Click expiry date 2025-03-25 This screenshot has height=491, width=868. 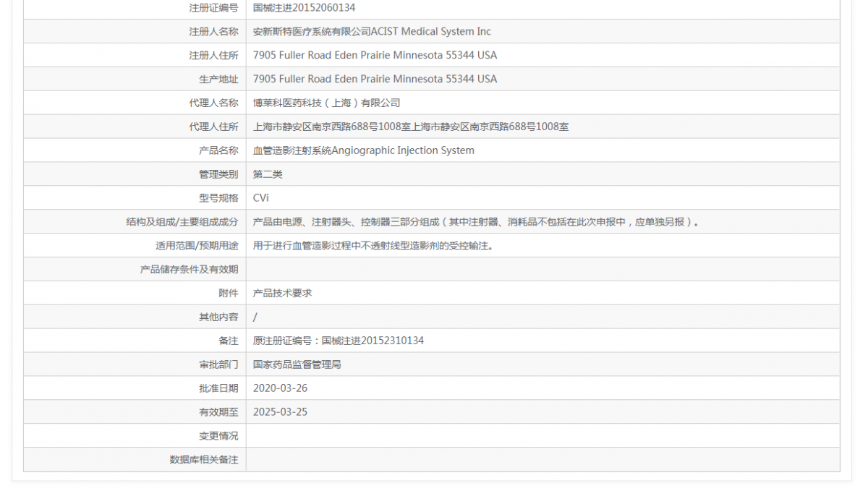tap(280, 412)
